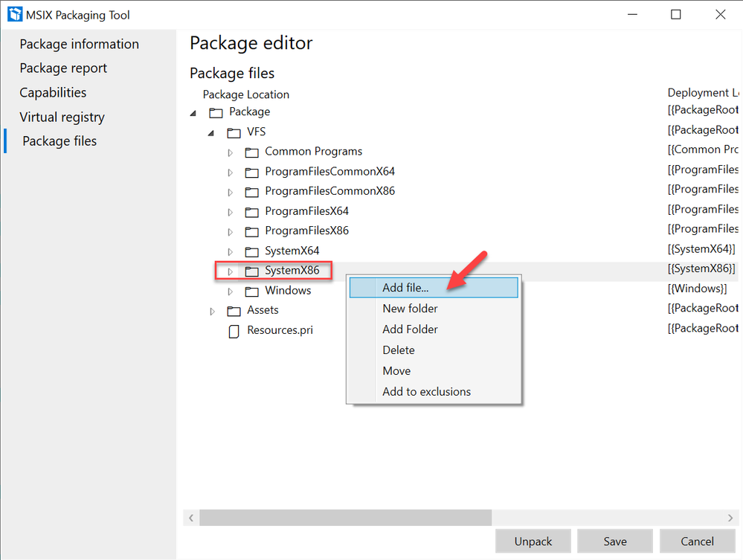
Task: Select the ProgramFilesCommonX86 tree item
Action: click(329, 191)
